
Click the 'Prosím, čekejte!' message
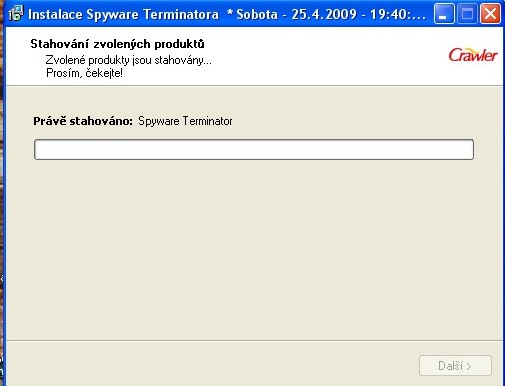pos(84,73)
